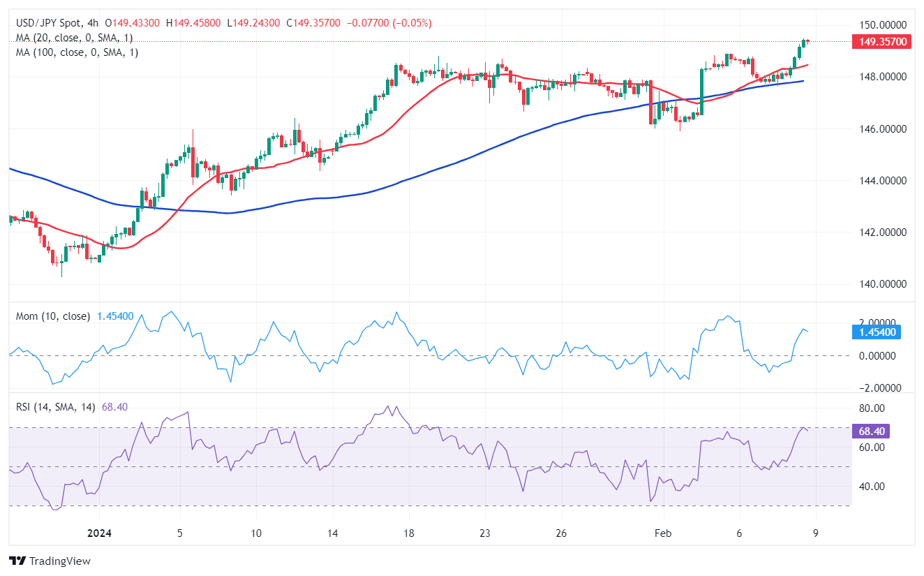Click the 80.00 RSI scale label
Screen dimensions: 924x576
pos(872,408)
